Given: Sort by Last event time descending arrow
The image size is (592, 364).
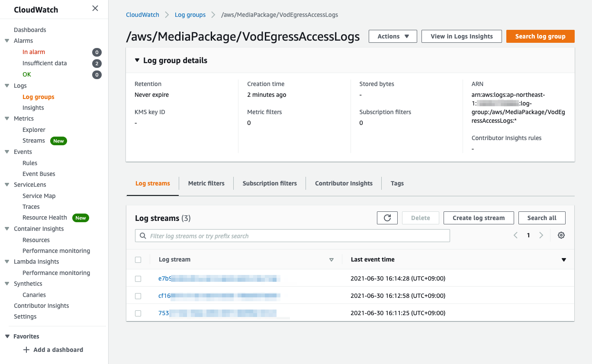Looking at the screenshot, I should pos(563,260).
